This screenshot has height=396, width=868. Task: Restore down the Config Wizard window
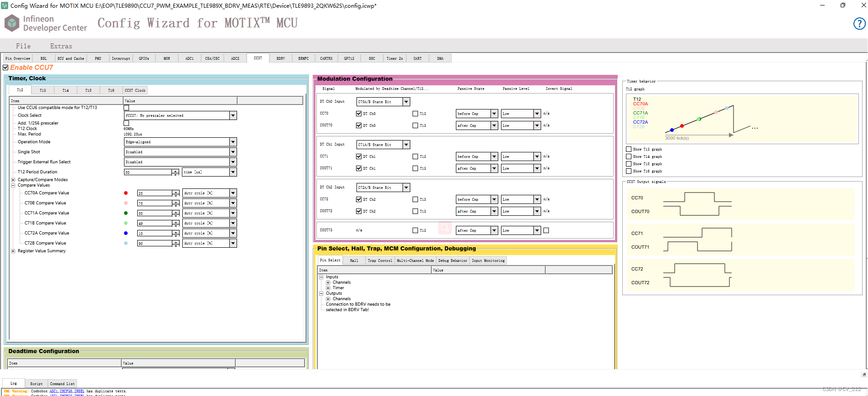[843, 5]
